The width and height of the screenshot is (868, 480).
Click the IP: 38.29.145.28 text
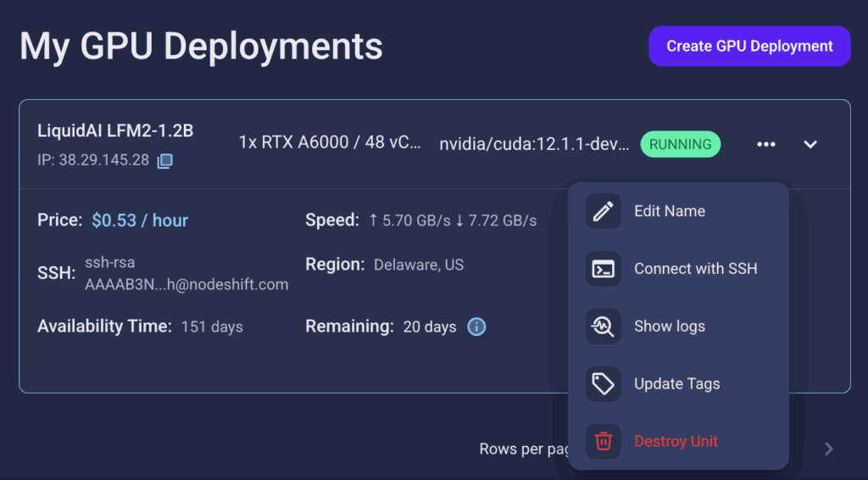tap(93, 160)
